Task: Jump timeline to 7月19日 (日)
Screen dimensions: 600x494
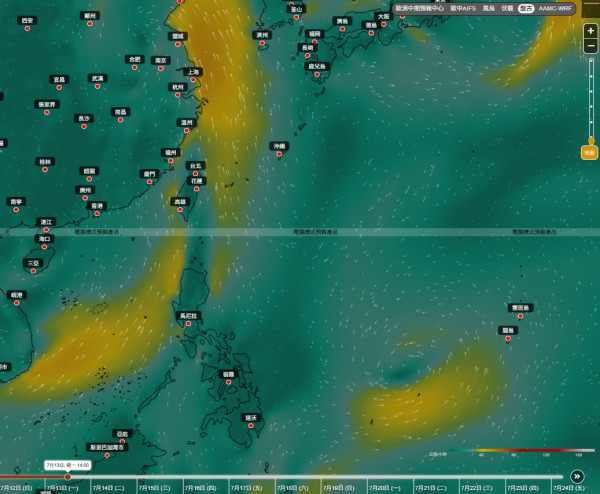Action: pyautogui.click(x=339, y=488)
